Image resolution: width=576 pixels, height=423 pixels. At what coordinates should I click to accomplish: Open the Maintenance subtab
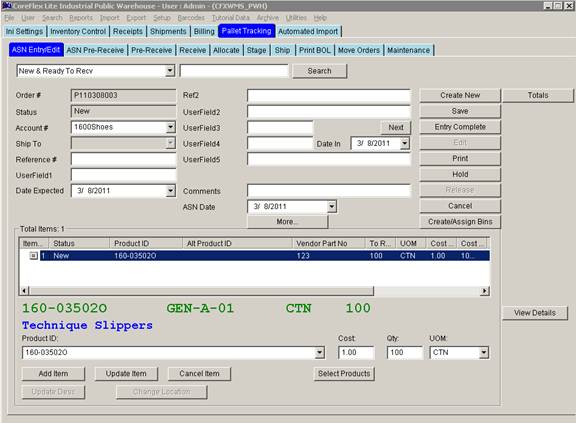(408, 50)
